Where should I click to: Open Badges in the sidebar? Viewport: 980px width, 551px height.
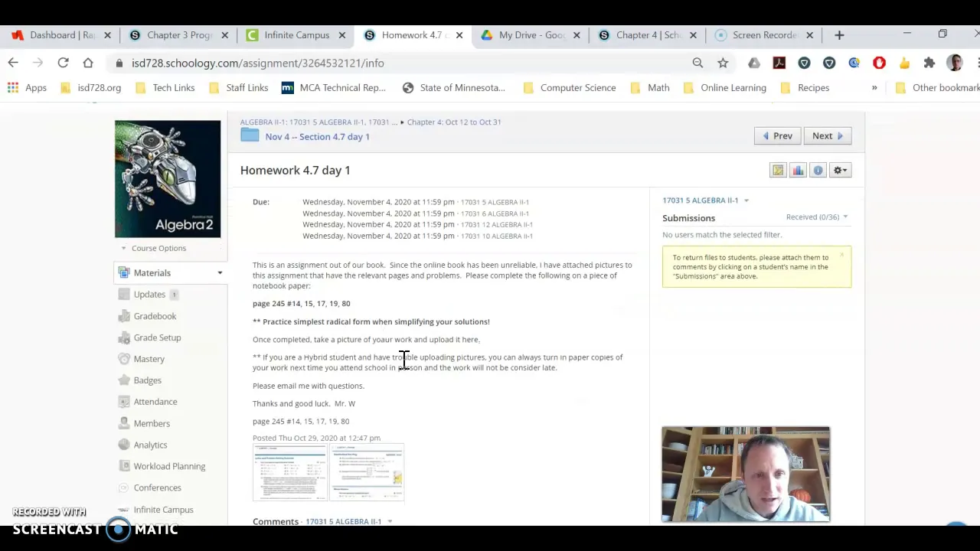click(x=147, y=380)
